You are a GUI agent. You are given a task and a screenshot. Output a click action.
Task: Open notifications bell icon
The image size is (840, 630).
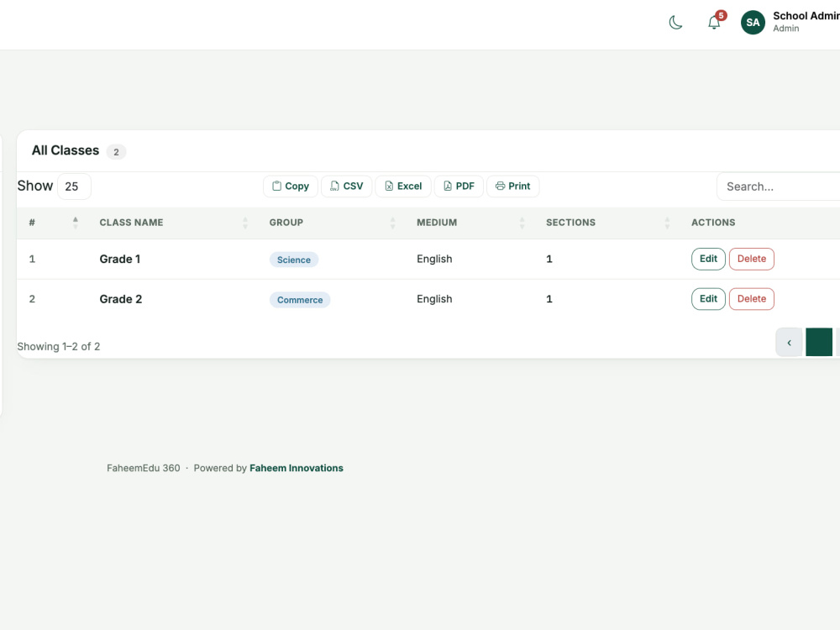tap(714, 23)
